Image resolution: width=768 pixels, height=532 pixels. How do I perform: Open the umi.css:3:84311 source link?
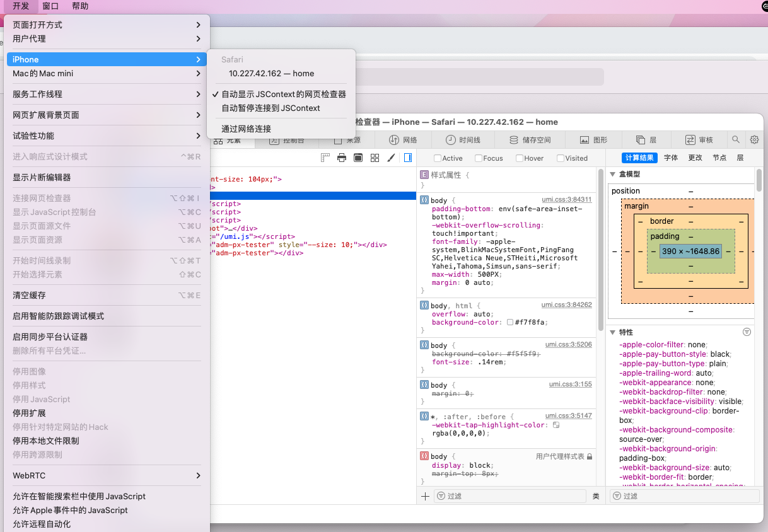pyautogui.click(x=567, y=199)
